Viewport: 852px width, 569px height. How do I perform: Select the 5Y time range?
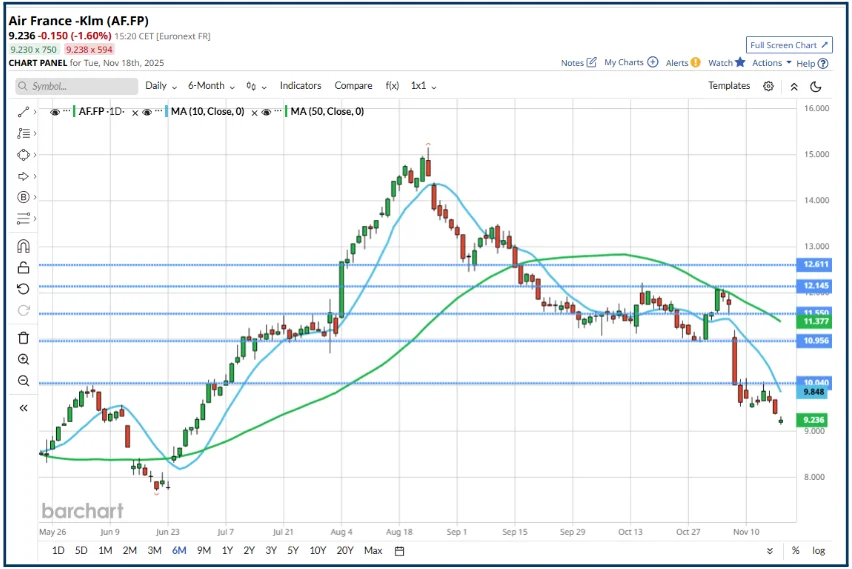(293, 551)
